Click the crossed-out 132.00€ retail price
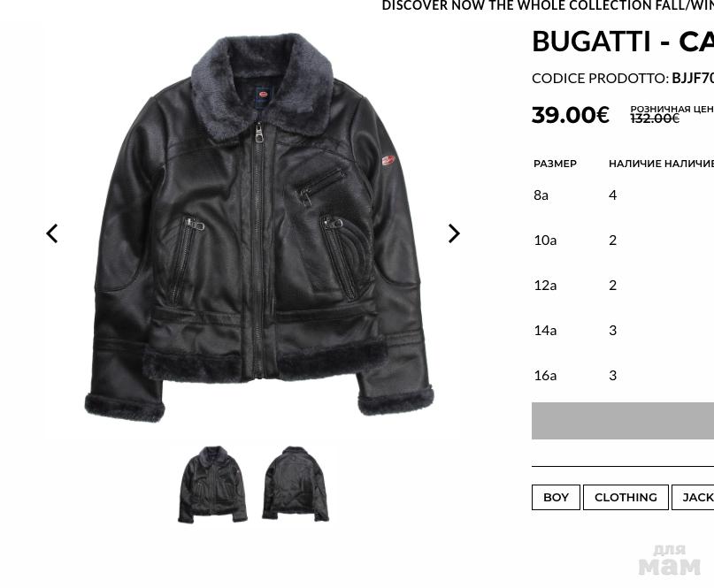714x588 pixels. click(655, 118)
